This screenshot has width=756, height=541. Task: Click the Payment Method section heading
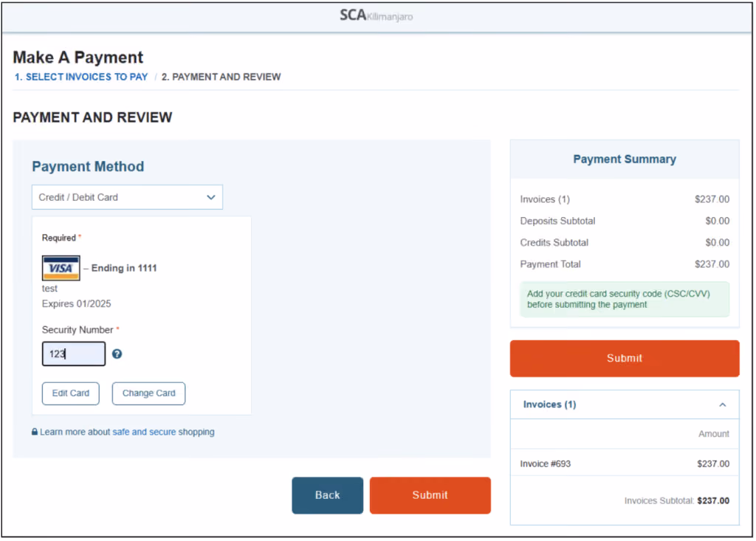tap(88, 166)
